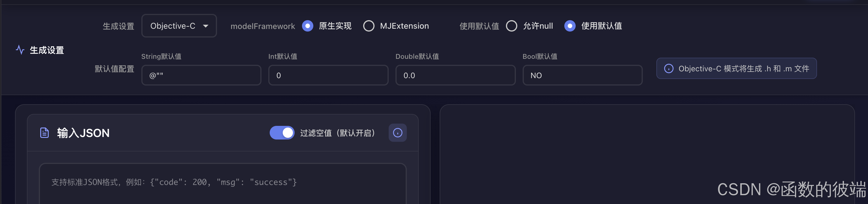
Task: Click the info circle in the Objective-C hint badge
Action: [669, 68]
